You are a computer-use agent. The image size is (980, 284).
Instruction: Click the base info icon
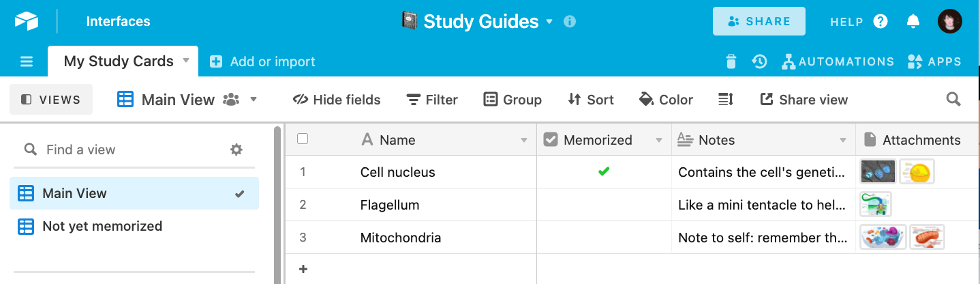pyautogui.click(x=570, y=21)
